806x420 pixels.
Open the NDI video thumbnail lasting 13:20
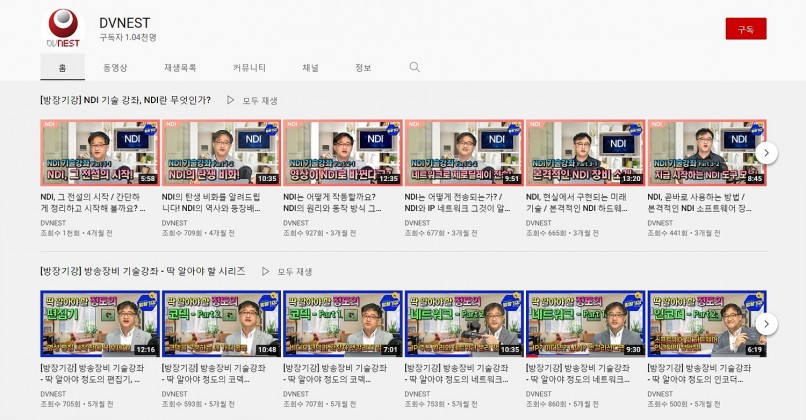pos(585,152)
